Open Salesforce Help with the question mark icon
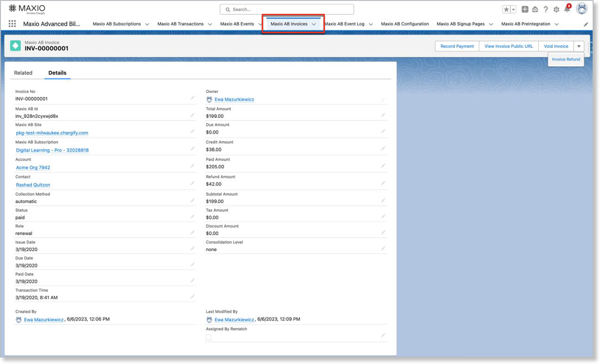Viewport: 600px width, 364px height. coord(545,9)
